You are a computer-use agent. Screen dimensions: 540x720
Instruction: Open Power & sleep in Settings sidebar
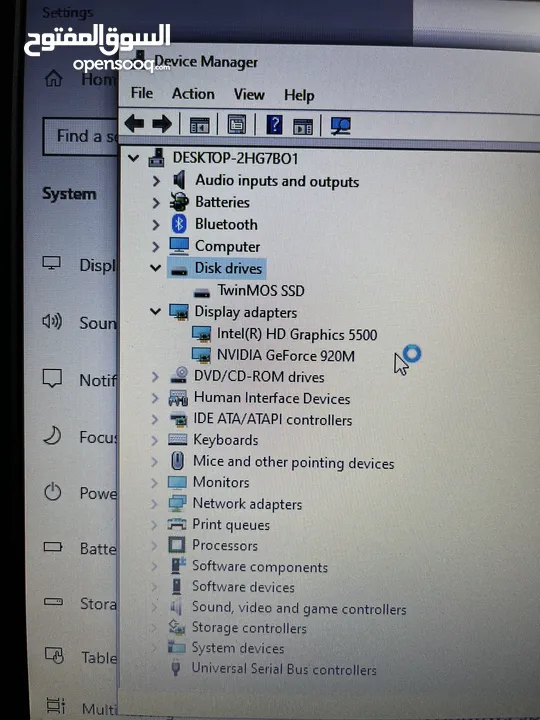click(x=79, y=492)
